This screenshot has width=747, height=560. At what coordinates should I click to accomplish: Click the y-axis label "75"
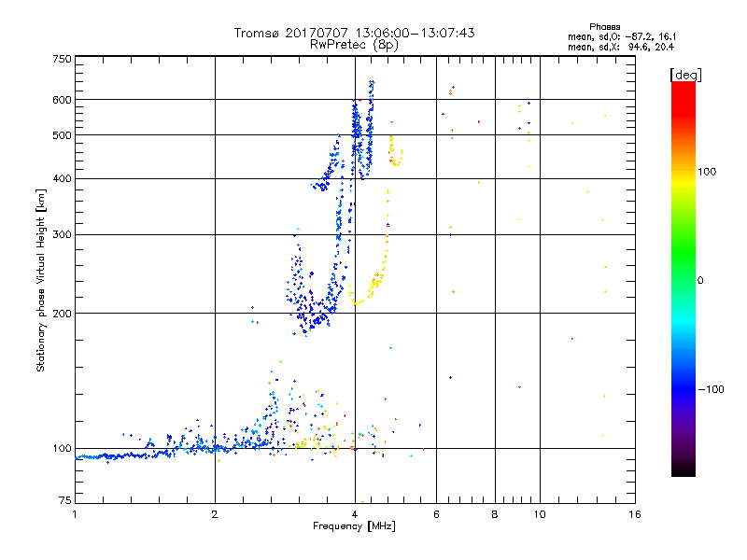[x=65, y=500]
